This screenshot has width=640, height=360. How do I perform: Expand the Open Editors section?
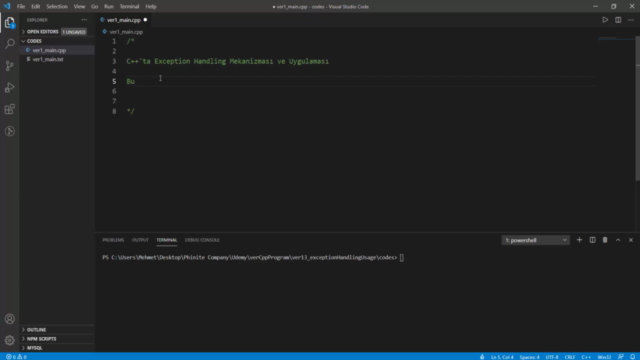click(42, 32)
